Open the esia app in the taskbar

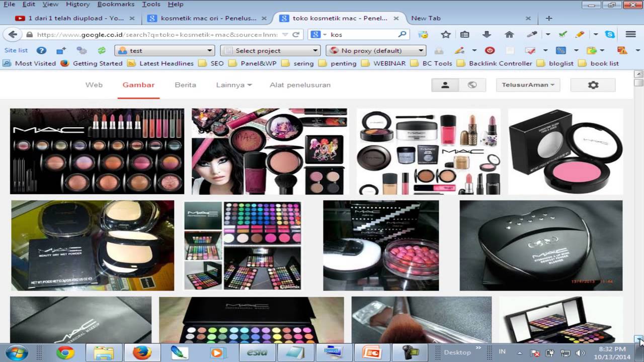click(257, 352)
